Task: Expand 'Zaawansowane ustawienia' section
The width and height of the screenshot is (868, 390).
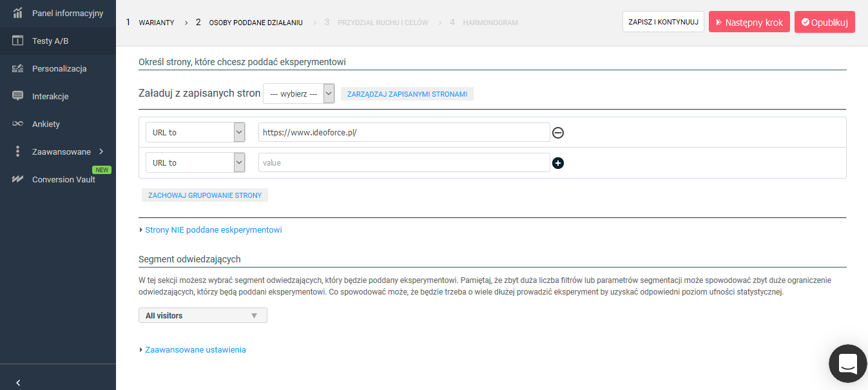Action: click(195, 349)
